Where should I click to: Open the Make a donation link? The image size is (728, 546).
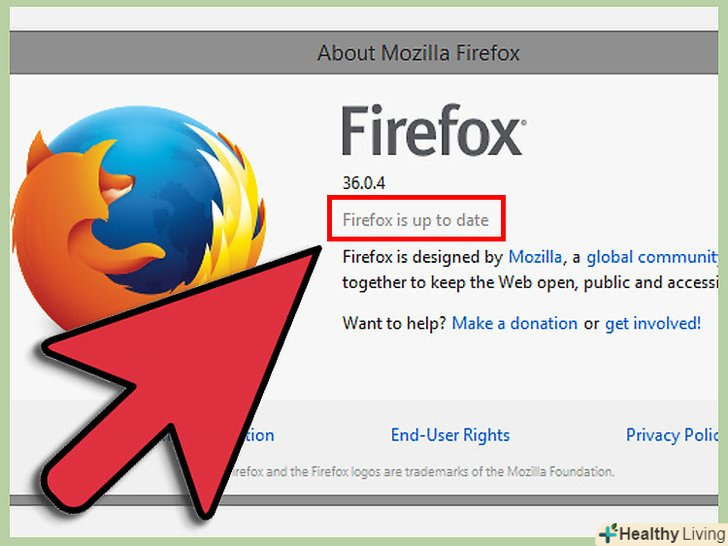(x=514, y=323)
